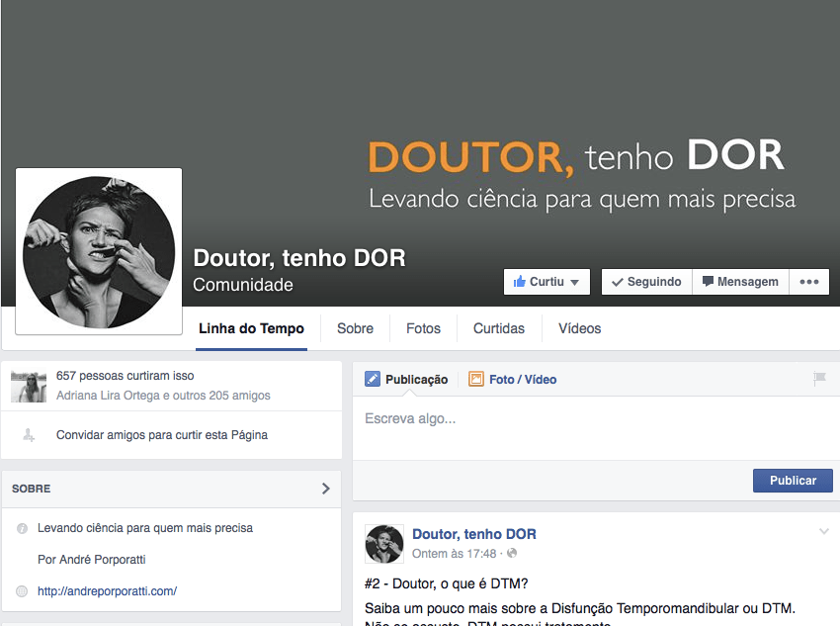Image resolution: width=840 pixels, height=626 pixels.
Task: Open the page profile picture
Action: point(99,251)
